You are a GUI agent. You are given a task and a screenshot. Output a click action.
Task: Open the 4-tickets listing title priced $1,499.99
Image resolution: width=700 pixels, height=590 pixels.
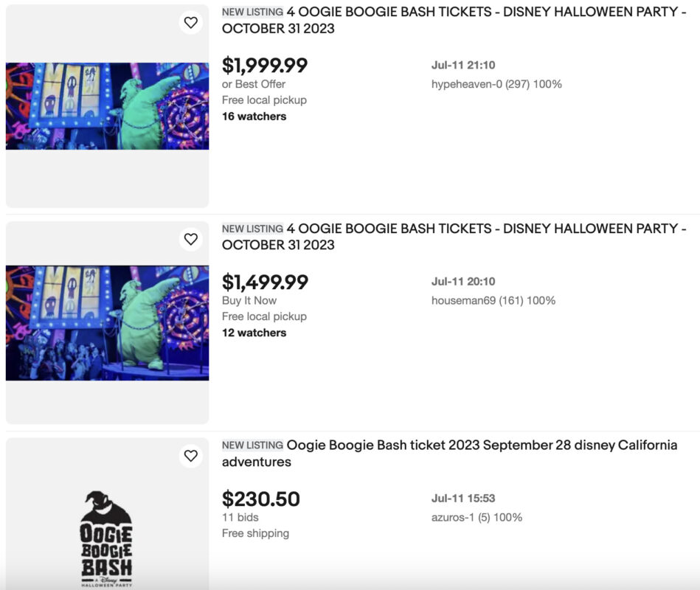pyautogui.click(x=454, y=237)
